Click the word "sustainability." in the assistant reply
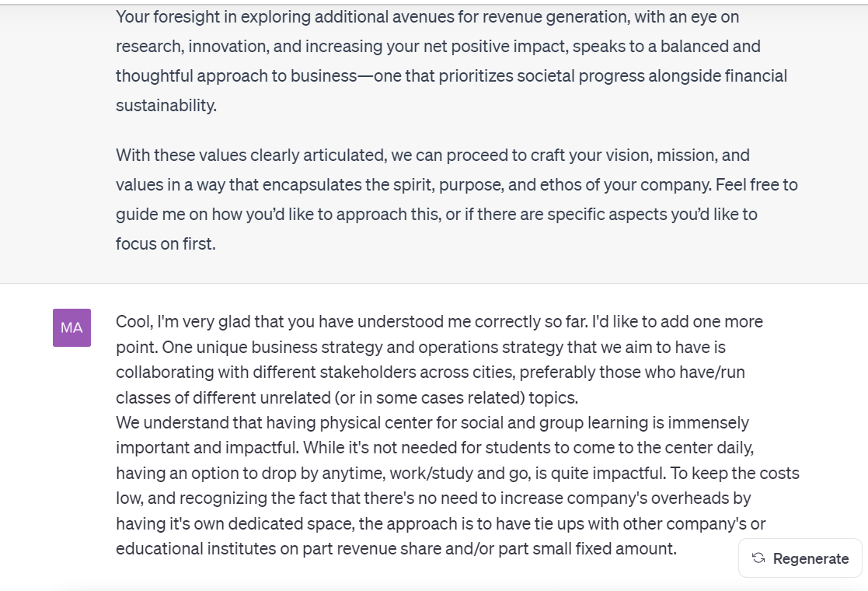 tap(166, 105)
